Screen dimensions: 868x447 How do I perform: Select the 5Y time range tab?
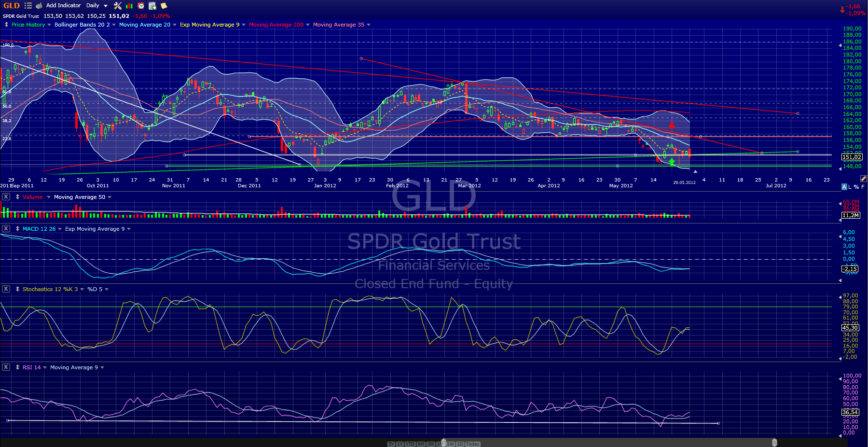pyautogui.click(x=391, y=444)
